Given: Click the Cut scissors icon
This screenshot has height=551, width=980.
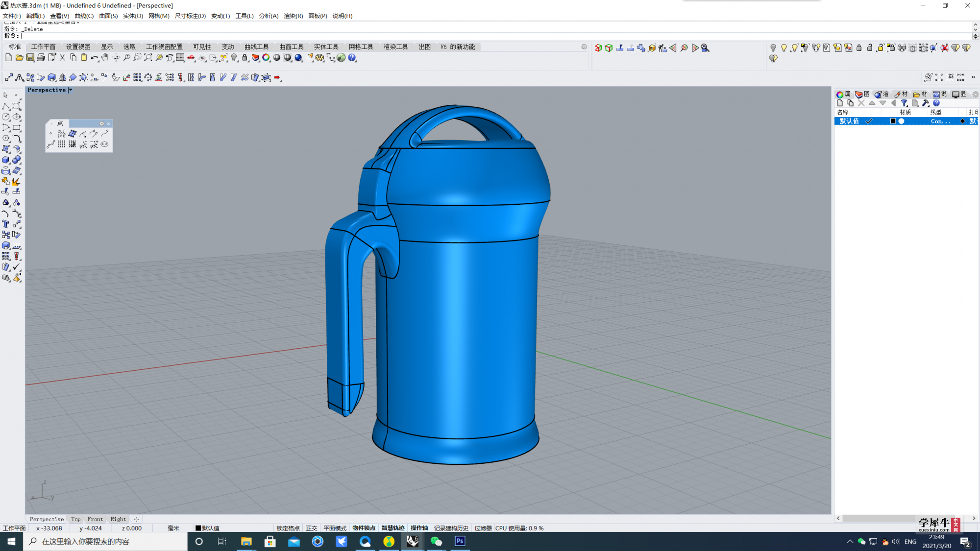Looking at the screenshot, I should tap(62, 58).
